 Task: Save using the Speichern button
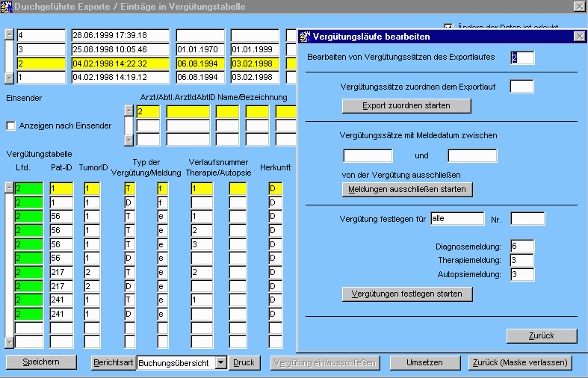[42, 362]
